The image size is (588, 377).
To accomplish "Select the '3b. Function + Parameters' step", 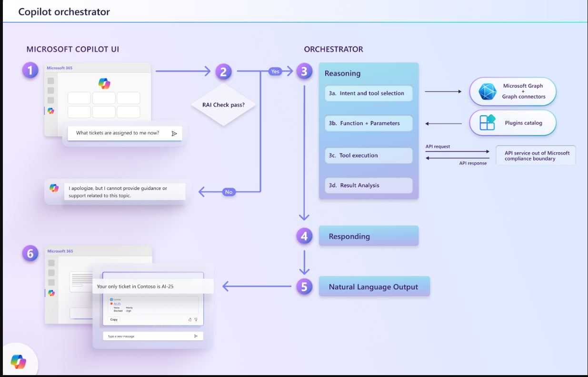I will pyautogui.click(x=369, y=123).
